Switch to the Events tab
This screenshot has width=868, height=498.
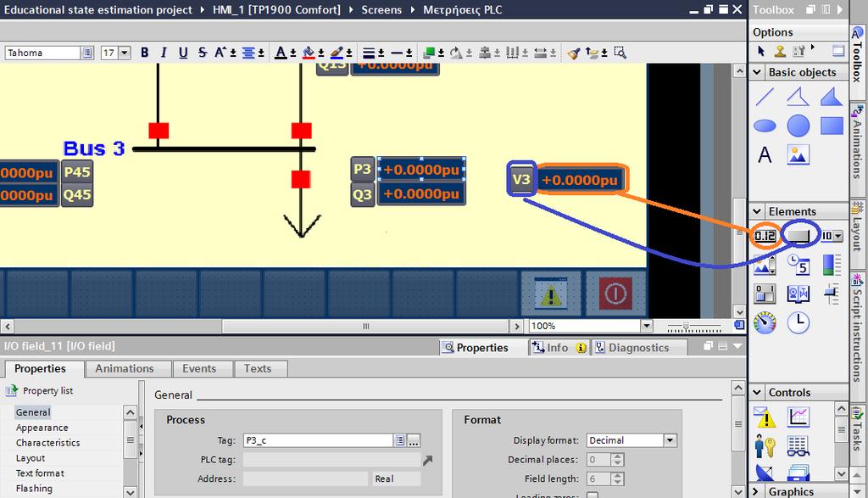[199, 368]
